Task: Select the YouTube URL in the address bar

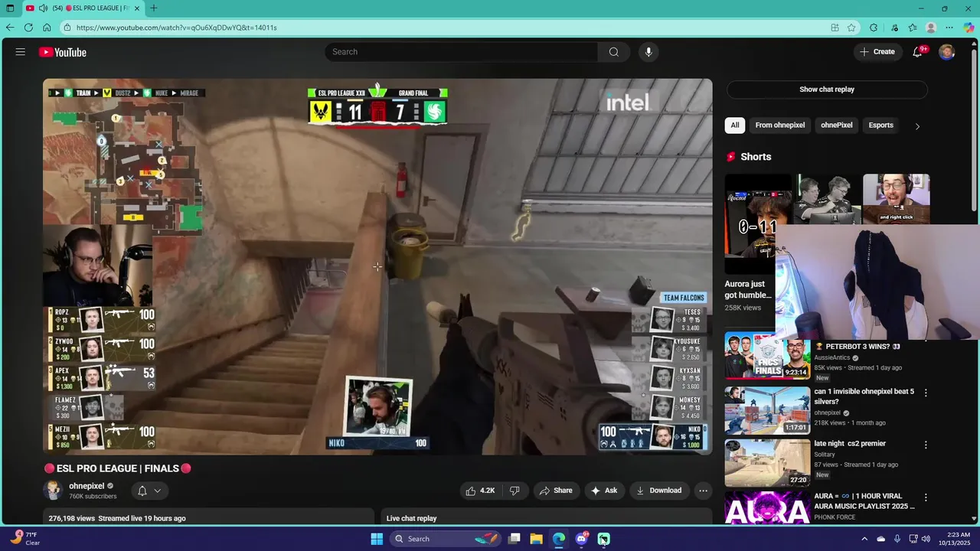Action: [x=177, y=28]
